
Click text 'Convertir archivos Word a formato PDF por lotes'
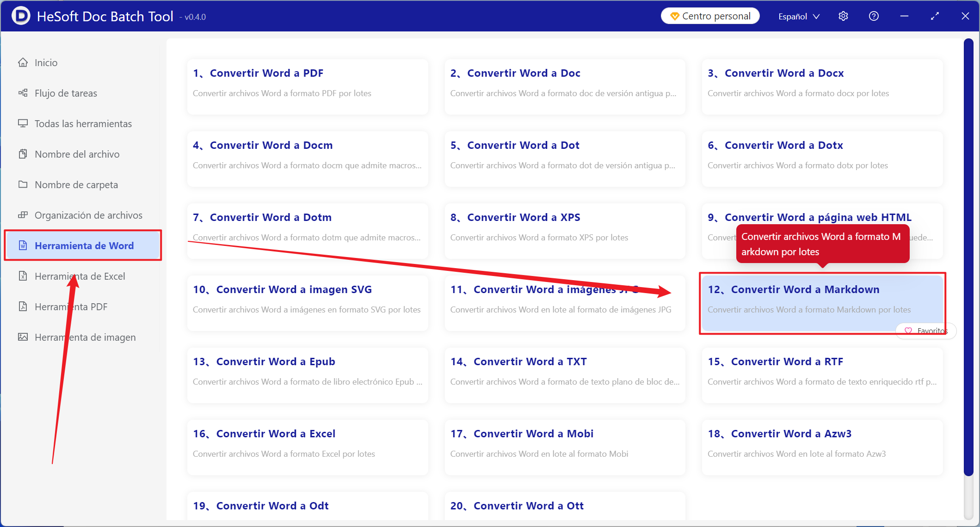click(282, 93)
